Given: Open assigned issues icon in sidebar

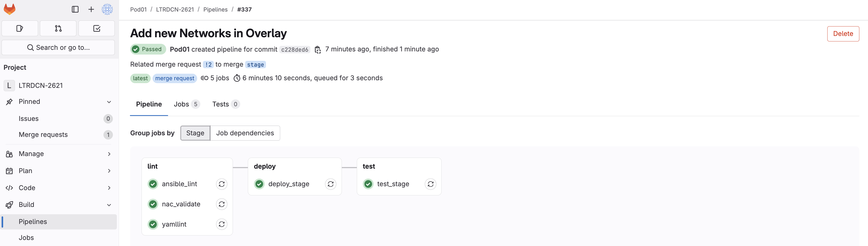Looking at the screenshot, I should [19, 29].
